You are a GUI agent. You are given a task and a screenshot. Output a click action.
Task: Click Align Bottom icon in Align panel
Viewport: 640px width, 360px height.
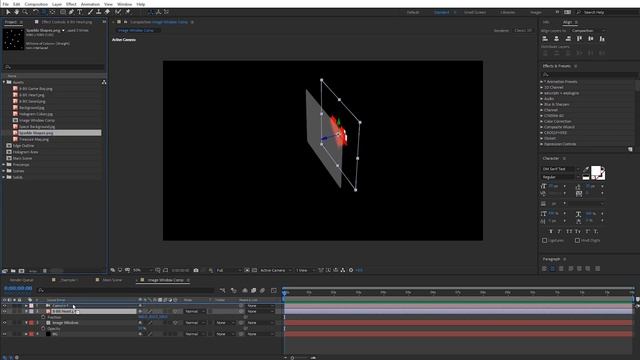click(602, 39)
